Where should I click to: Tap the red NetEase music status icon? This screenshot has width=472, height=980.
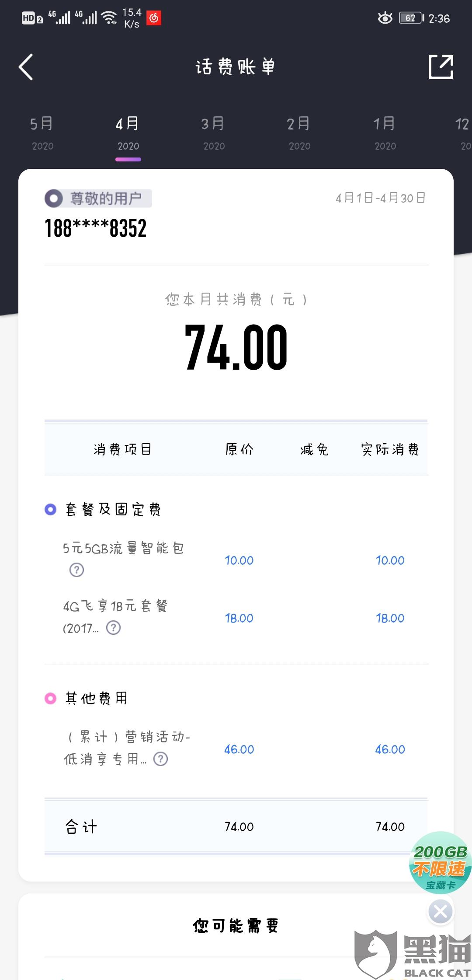pyautogui.click(x=153, y=18)
